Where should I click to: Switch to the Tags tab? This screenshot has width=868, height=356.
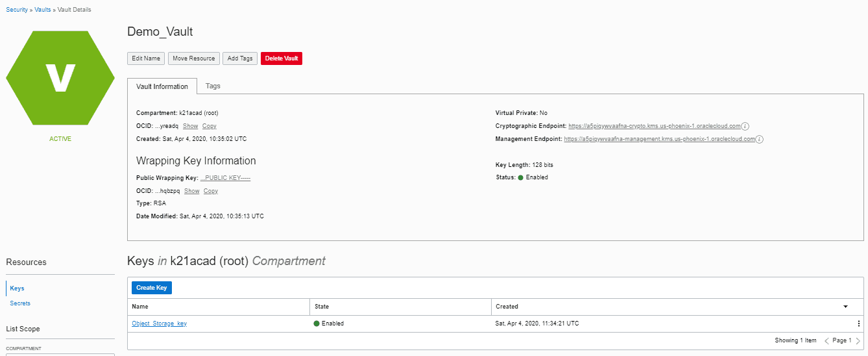(213, 86)
